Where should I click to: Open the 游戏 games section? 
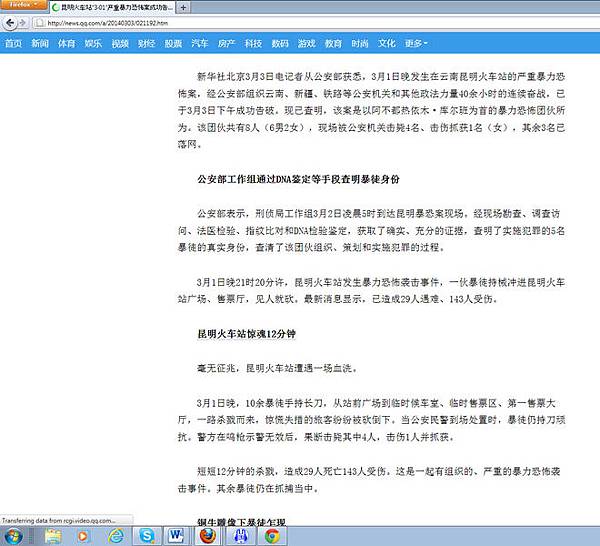(x=307, y=44)
